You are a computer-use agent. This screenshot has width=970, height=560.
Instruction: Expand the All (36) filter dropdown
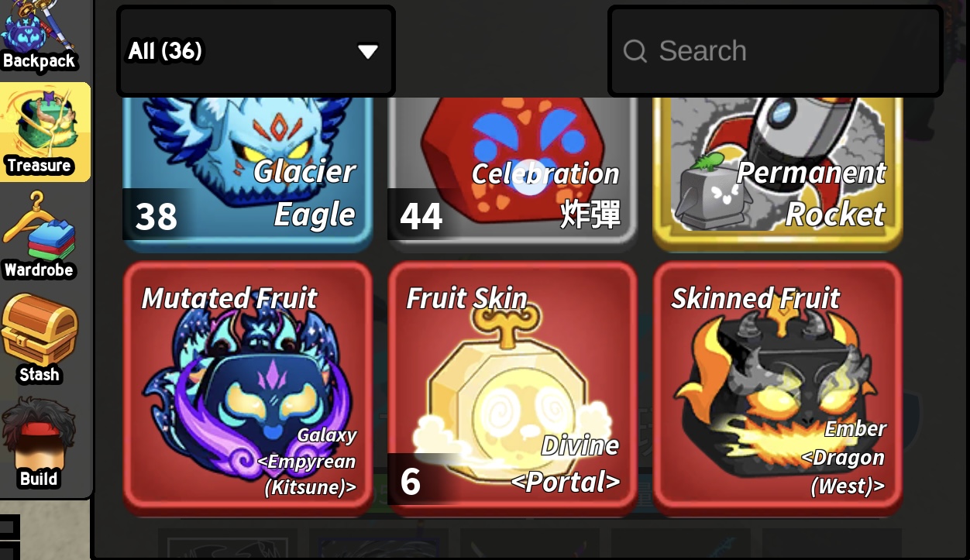pyautogui.click(x=256, y=51)
